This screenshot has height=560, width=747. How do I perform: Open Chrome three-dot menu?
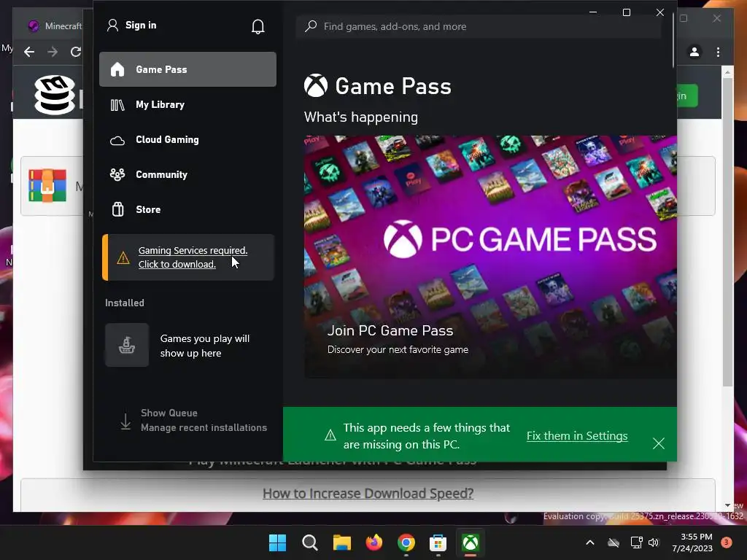(718, 52)
